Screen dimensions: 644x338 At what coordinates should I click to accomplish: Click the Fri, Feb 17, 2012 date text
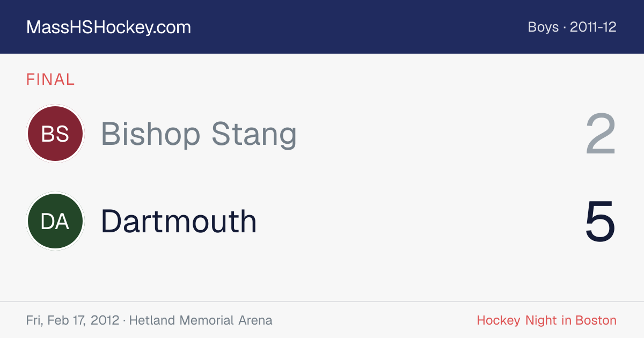tap(72, 320)
